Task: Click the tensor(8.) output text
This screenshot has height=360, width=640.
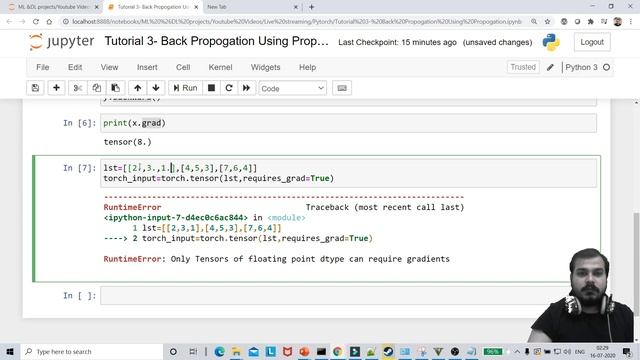Action: (x=127, y=142)
